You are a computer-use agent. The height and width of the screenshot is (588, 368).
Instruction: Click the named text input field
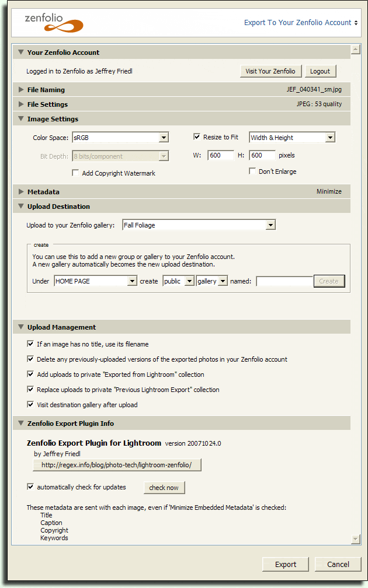(x=284, y=281)
